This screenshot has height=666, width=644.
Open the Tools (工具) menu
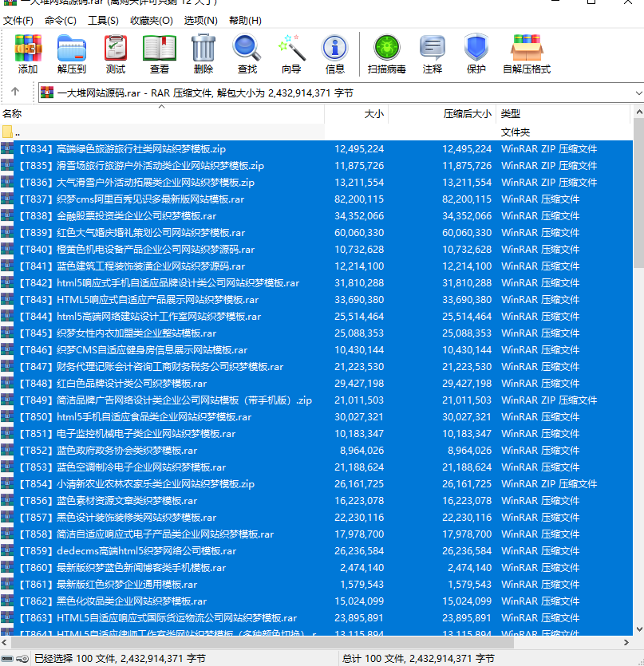[x=103, y=21]
